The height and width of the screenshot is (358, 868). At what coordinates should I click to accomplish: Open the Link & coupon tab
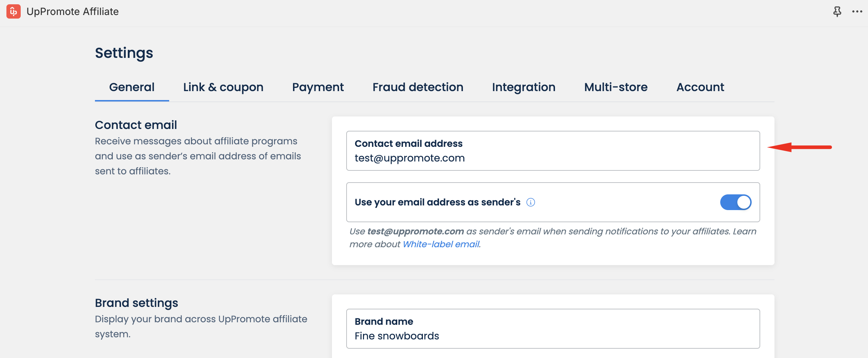pyautogui.click(x=223, y=87)
